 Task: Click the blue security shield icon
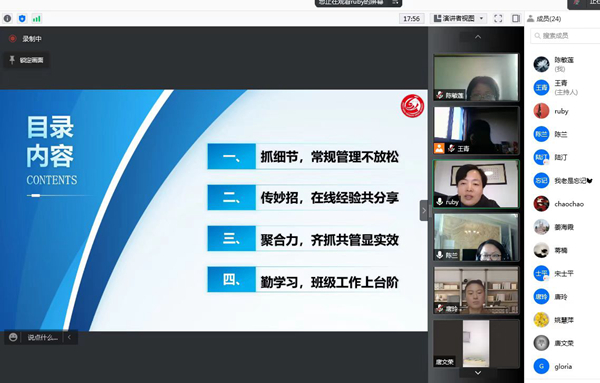[22, 18]
